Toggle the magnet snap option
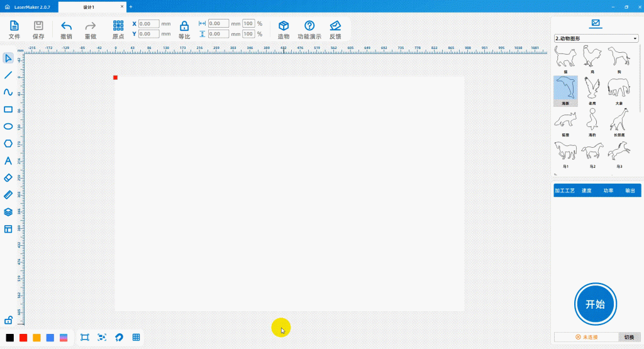Viewport: 644px width, 349px height. (119, 338)
